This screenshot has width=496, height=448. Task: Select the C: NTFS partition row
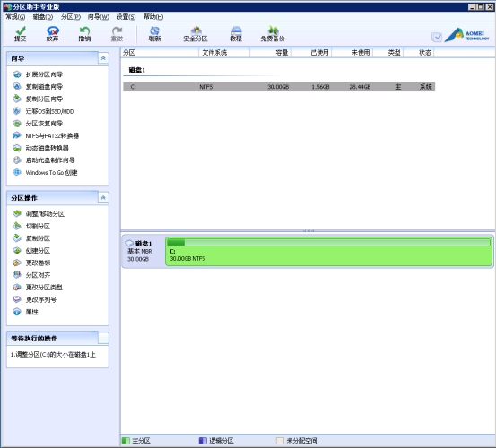[279, 87]
